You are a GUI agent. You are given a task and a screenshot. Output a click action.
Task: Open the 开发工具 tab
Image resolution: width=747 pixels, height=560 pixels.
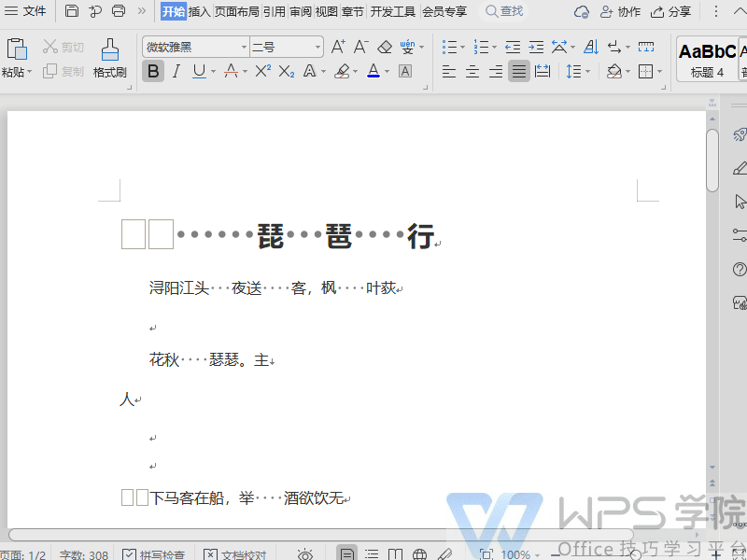392,11
